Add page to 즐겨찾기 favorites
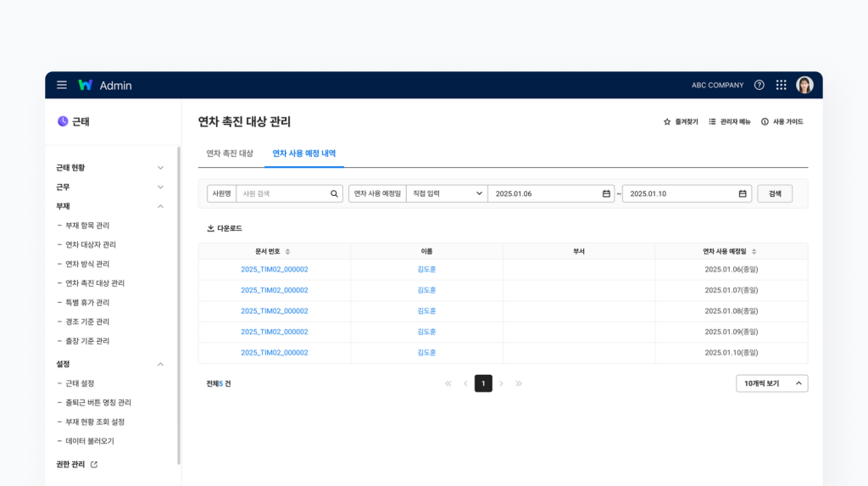Viewport: 868px width, 486px height. click(x=681, y=121)
